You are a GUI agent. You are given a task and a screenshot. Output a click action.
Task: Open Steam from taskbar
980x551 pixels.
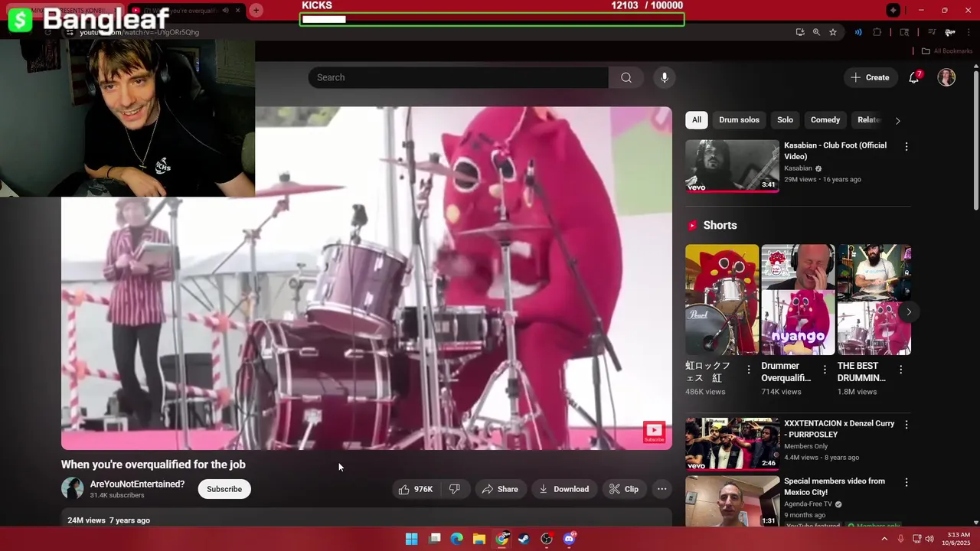click(x=524, y=539)
